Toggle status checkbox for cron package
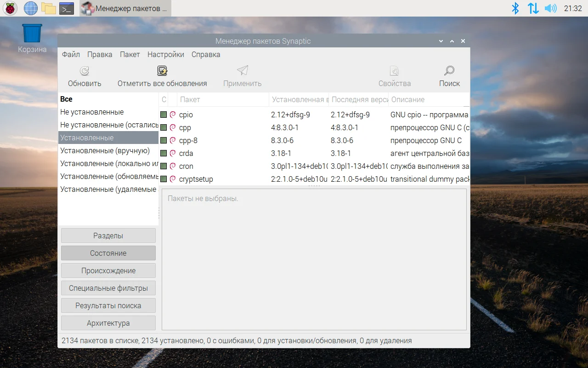Image resolution: width=588 pixels, height=368 pixels. (164, 166)
